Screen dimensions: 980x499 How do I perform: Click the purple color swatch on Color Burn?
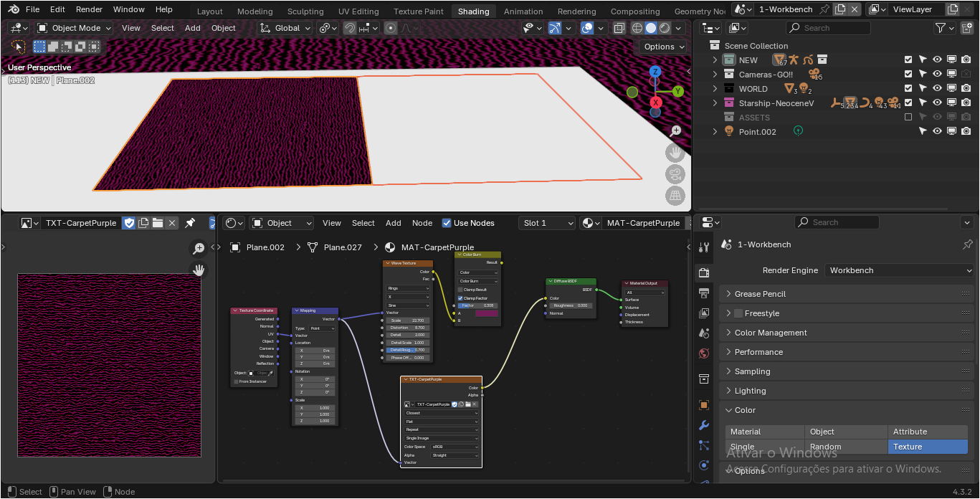tap(486, 313)
